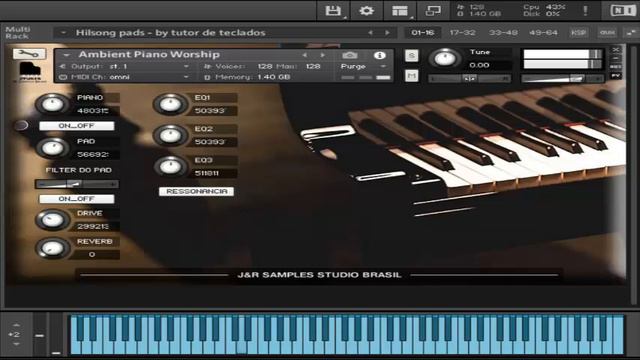640x360 pixels.
Task: Switch to instruments 33-48 page
Action: [503, 32]
